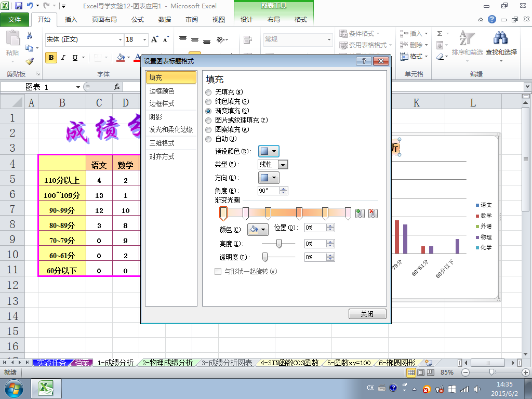Click the position (位置) percentage field
Image resolution: width=532 pixels, height=399 pixels.
pos(315,228)
